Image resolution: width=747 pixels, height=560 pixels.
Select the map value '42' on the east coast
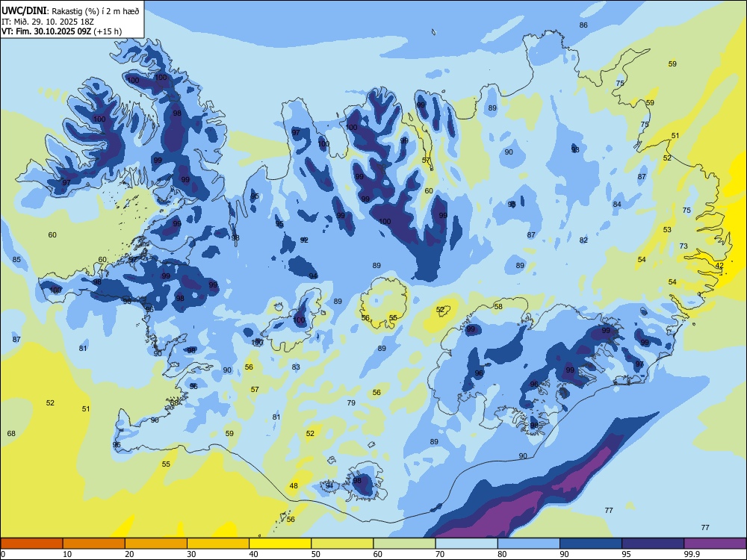click(x=719, y=266)
